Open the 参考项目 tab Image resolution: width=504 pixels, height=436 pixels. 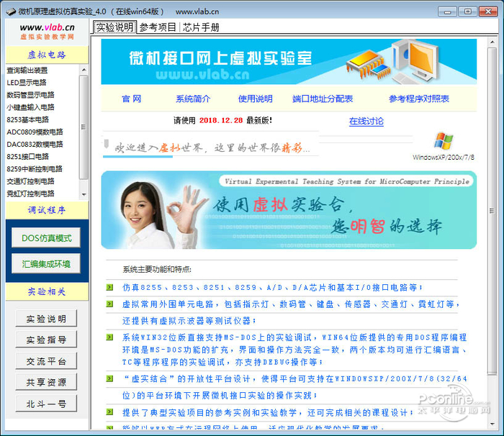point(158,27)
